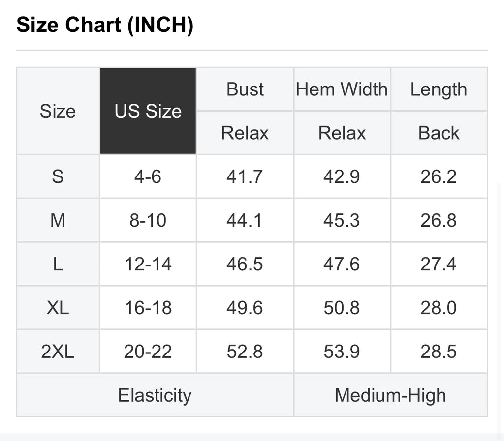Click the 44.1 bust measurement cell
This screenshot has width=504, height=441.
click(245, 220)
